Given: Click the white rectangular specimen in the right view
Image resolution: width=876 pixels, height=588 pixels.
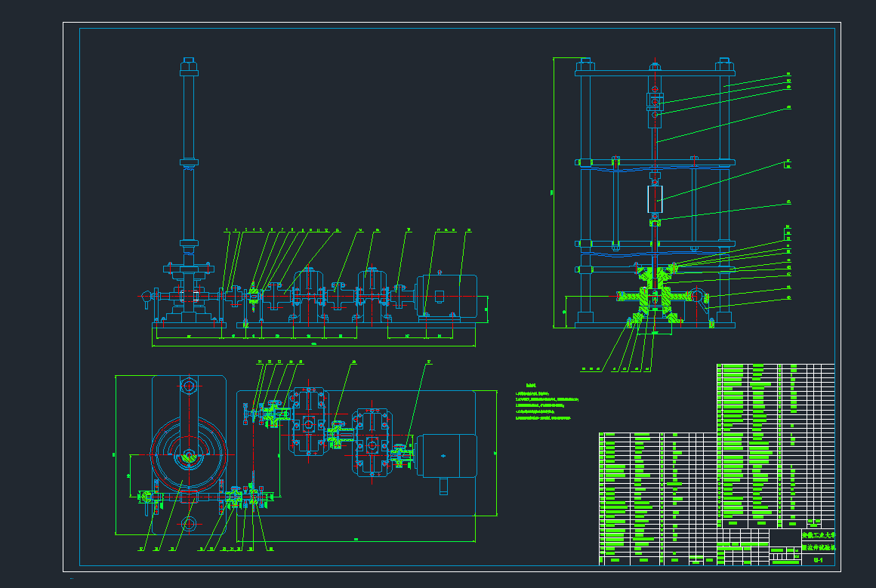Looking at the screenshot, I should click(655, 199).
